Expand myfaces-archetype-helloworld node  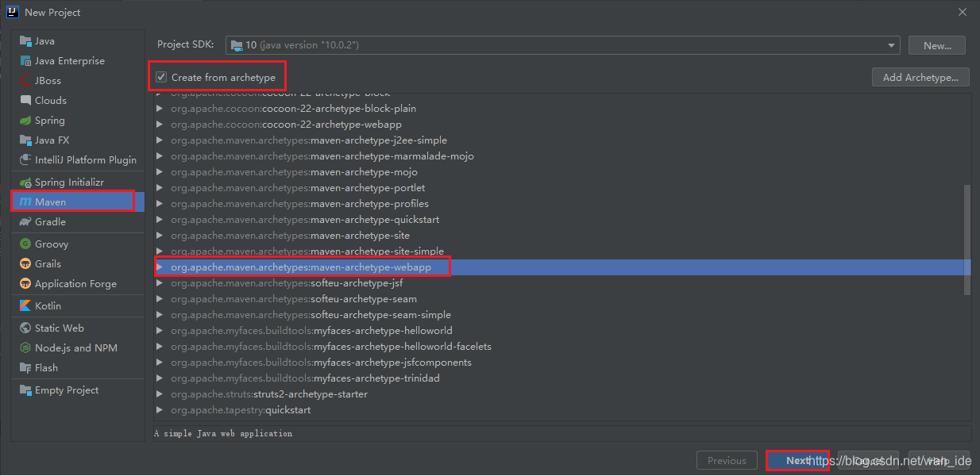pos(160,331)
